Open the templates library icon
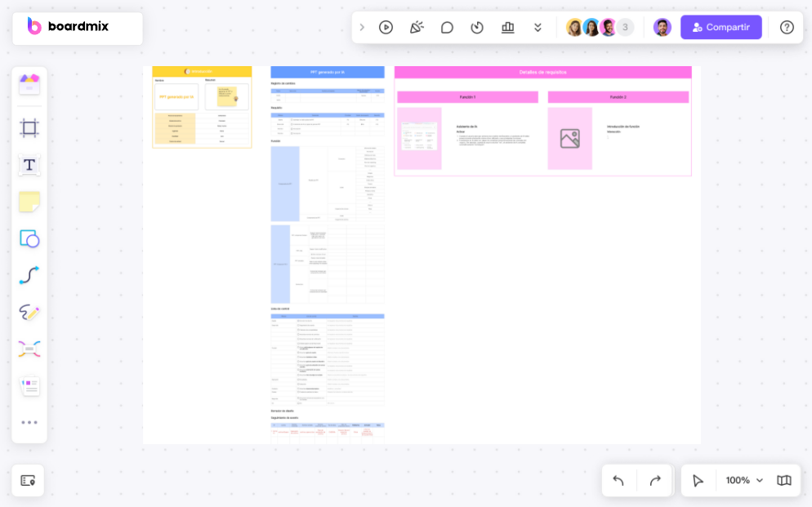812x507 pixels. (x=29, y=84)
